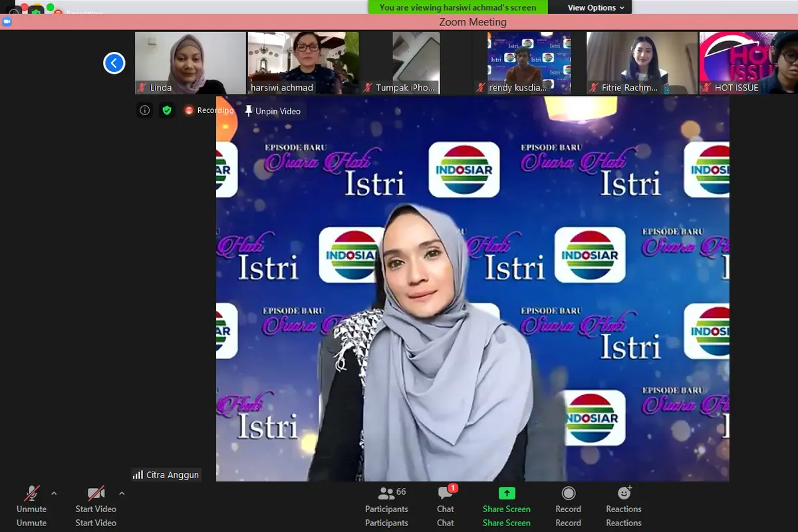Open the Chat icon with notification badge
Viewport: 798px width, 532px height.
(446, 493)
